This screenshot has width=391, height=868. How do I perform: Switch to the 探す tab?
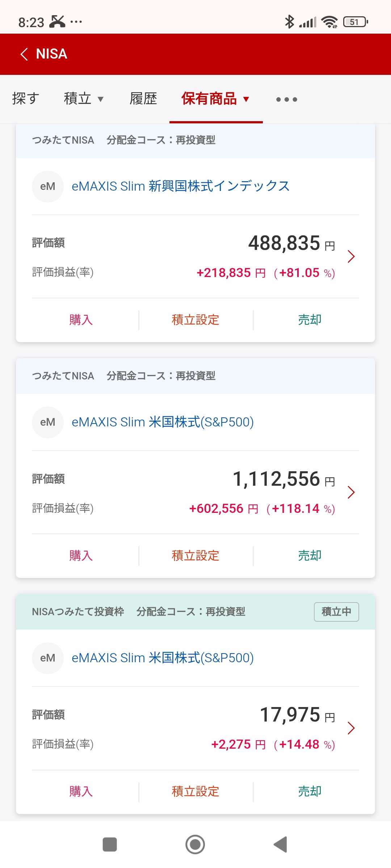click(25, 99)
